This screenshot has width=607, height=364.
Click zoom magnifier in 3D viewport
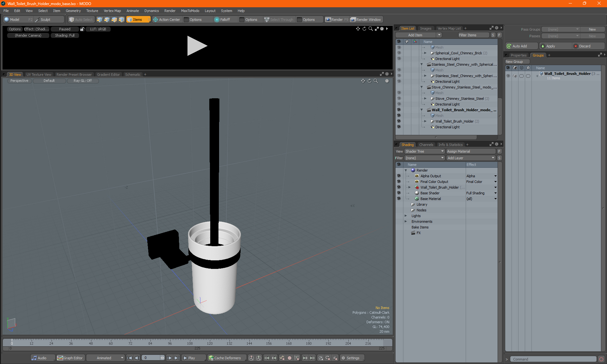pos(376,81)
